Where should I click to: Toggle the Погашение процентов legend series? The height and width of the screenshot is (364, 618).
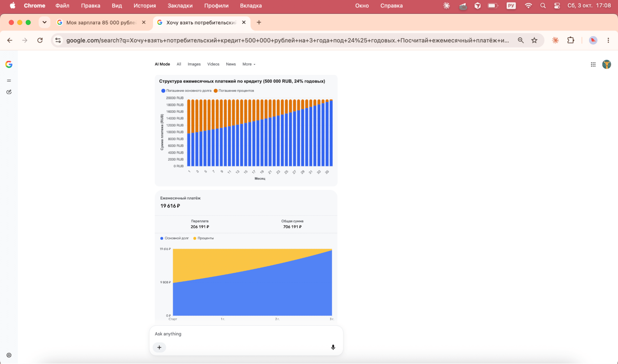(234, 90)
